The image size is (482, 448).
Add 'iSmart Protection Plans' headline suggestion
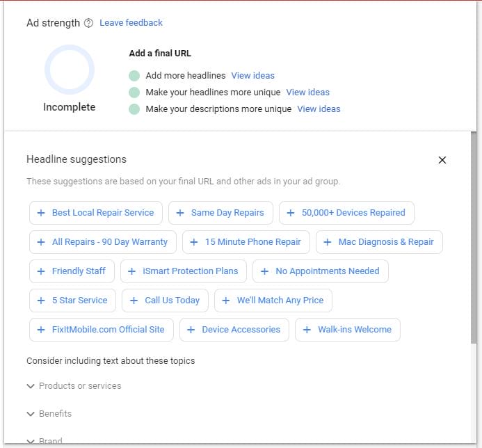click(184, 271)
